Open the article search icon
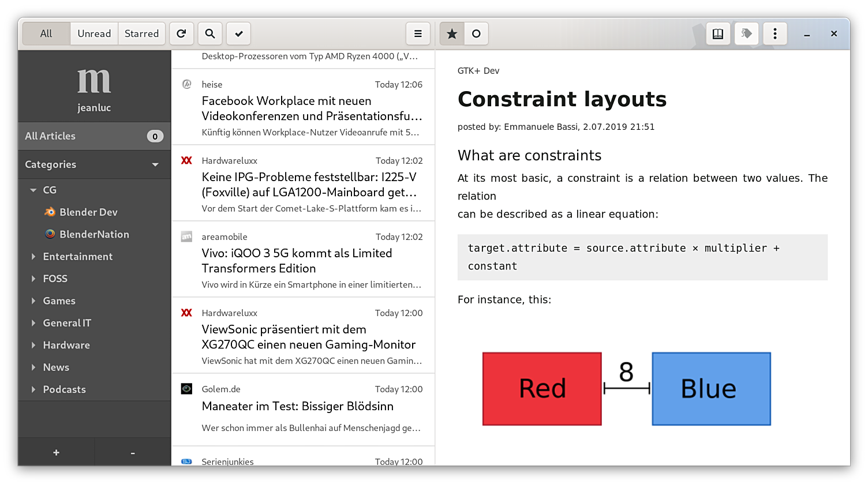 pyautogui.click(x=210, y=33)
